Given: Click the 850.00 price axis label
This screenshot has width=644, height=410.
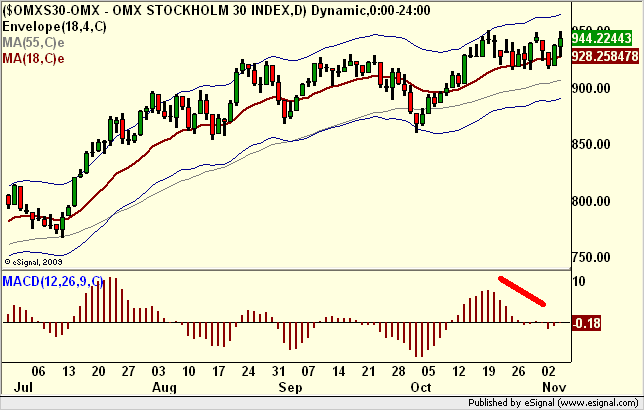Looking at the screenshot, I should point(591,144).
